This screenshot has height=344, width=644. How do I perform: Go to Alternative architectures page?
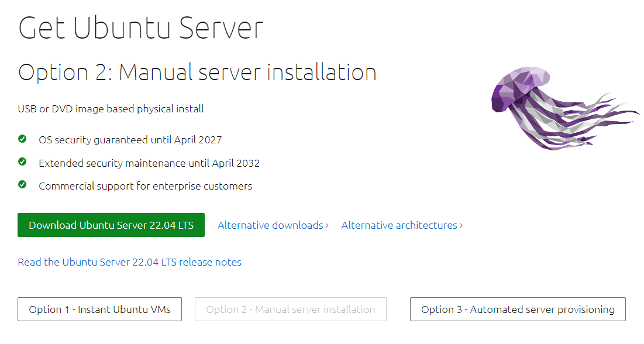399,225
